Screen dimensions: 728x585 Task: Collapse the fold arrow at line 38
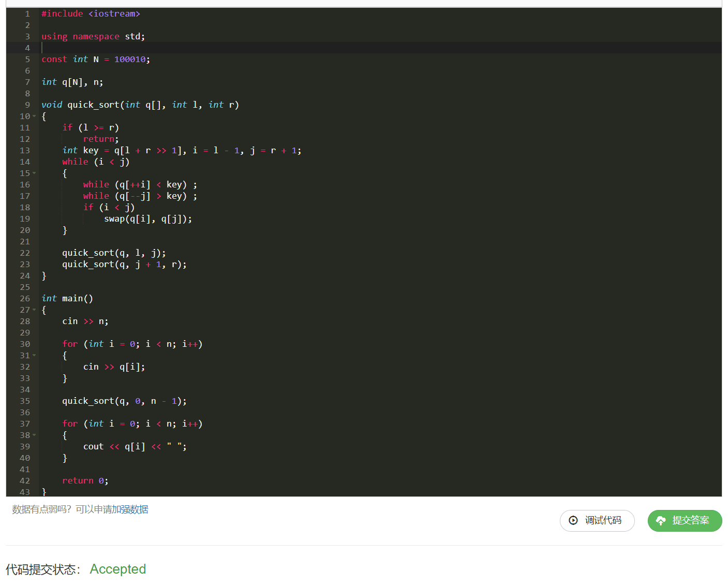35,435
